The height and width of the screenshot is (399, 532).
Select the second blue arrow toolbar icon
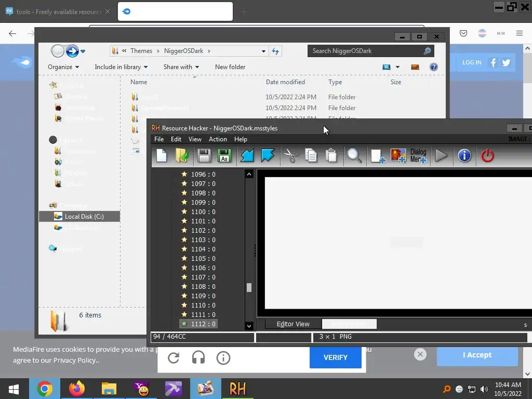click(x=268, y=156)
